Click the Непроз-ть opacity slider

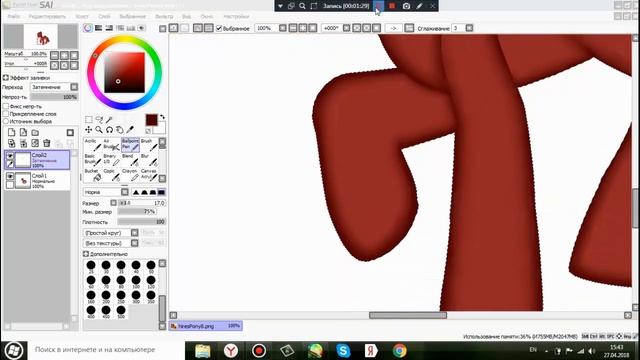click(x=54, y=97)
